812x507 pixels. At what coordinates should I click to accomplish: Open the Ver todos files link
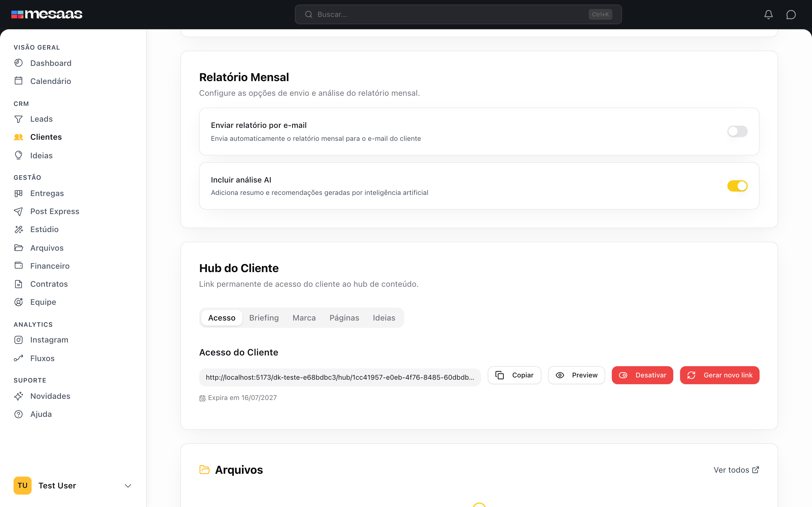tap(736, 470)
